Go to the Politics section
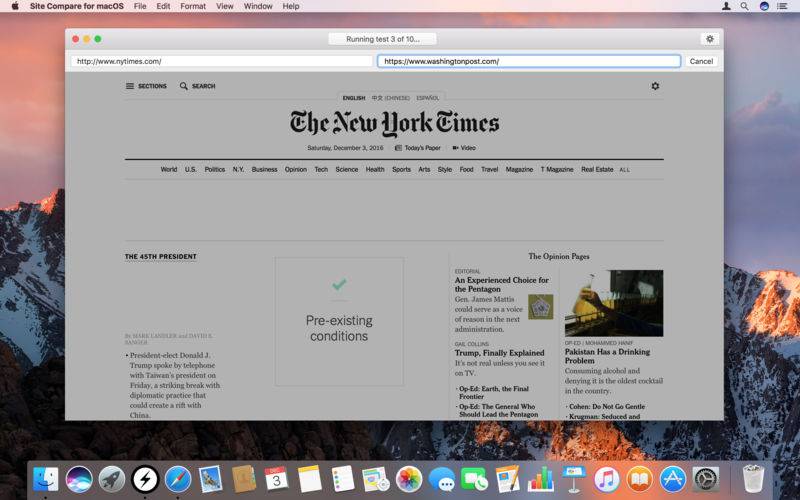This screenshot has height=500, width=800. [215, 169]
